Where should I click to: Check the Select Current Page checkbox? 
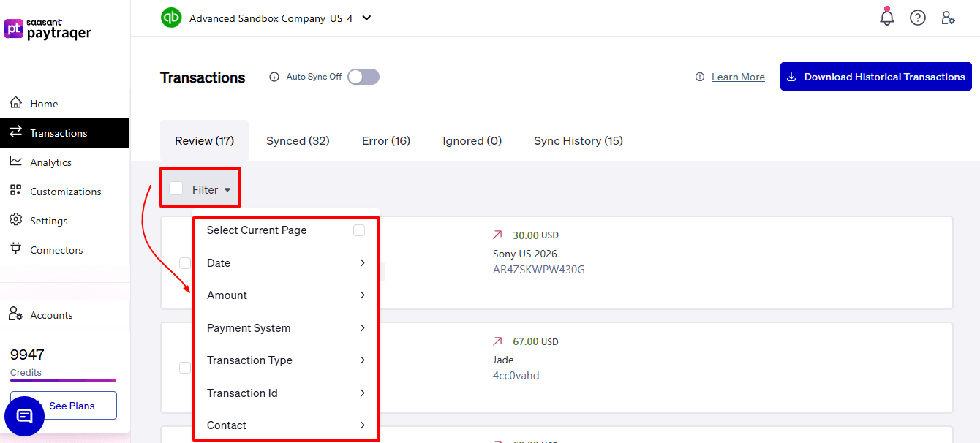point(358,230)
